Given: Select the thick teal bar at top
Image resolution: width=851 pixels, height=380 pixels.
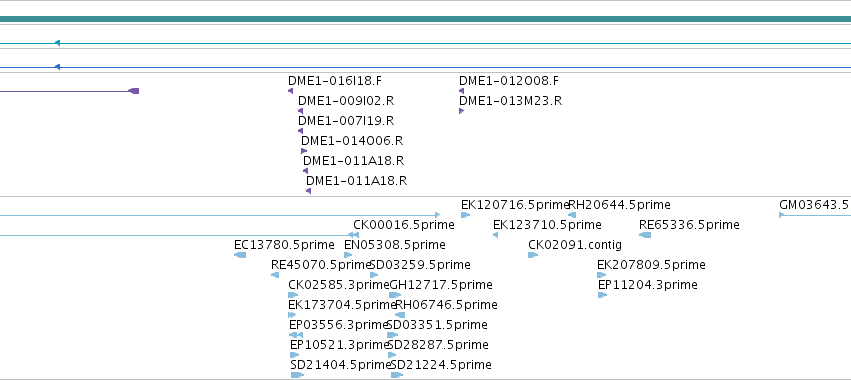Looking at the screenshot, I should pyautogui.click(x=426, y=20).
